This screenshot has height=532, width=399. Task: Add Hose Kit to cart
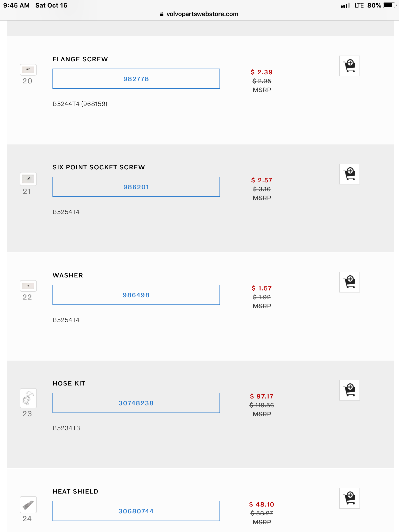349,390
